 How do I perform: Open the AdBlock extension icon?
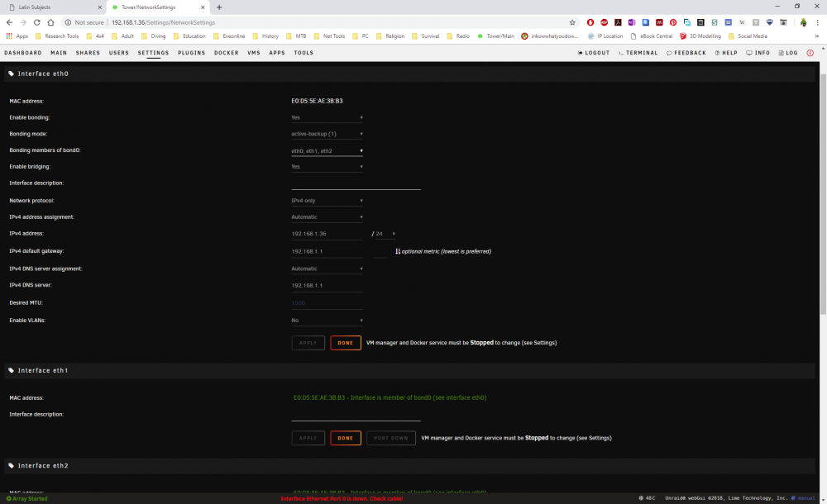(x=604, y=22)
